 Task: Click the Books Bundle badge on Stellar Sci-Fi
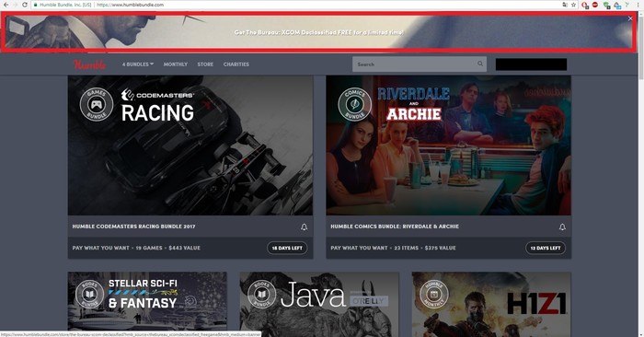click(89, 295)
